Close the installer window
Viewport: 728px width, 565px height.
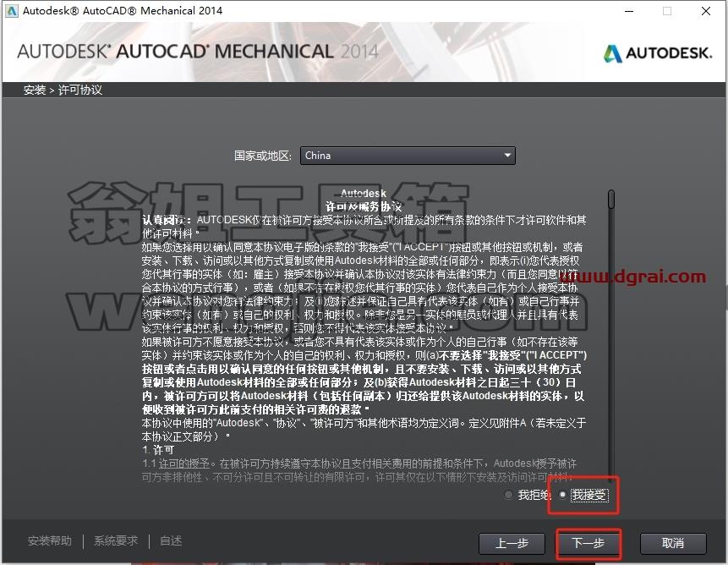click(x=706, y=11)
